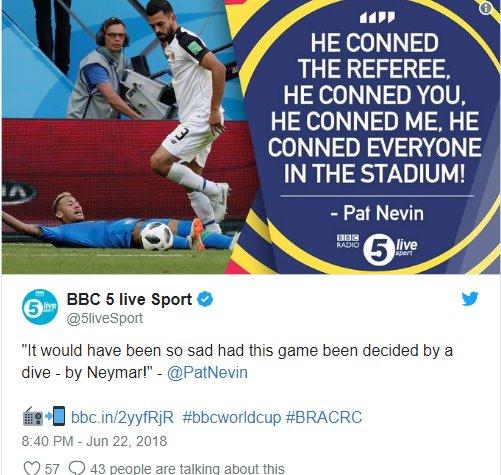Open replies via speech bubble icon
The height and width of the screenshot is (475, 501).
pyautogui.click(x=77, y=468)
